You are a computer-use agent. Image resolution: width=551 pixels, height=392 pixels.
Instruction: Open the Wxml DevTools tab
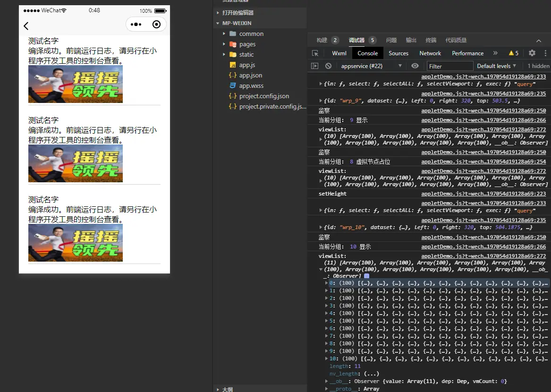click(339, 53)
